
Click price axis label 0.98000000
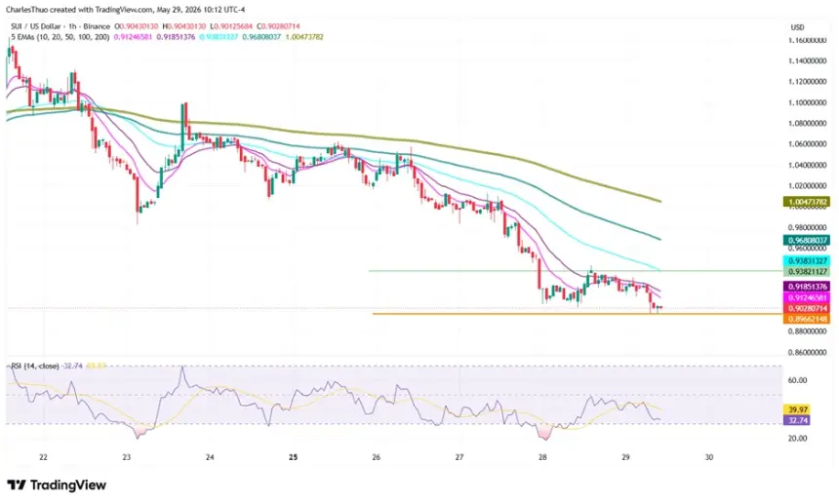(808, 228)
